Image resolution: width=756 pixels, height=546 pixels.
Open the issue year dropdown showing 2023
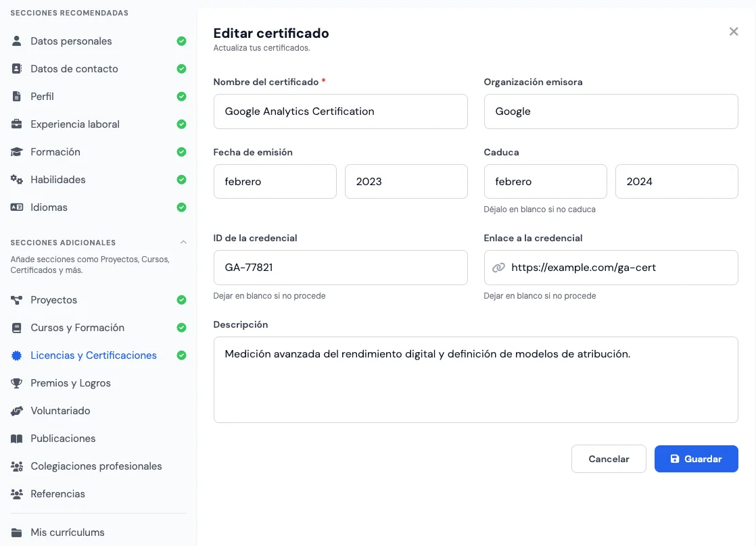click(406, 182)
